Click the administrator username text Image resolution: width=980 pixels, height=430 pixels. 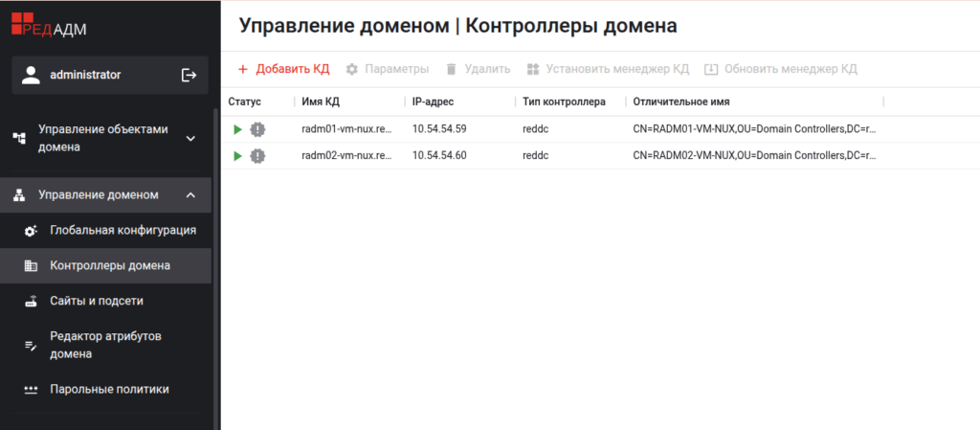(x=85, y=75)
